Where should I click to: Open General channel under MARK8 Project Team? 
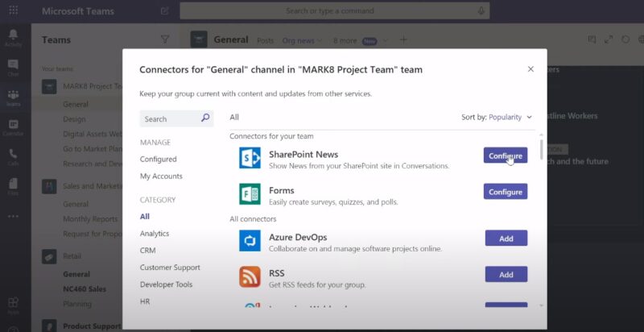click(76, 105)
